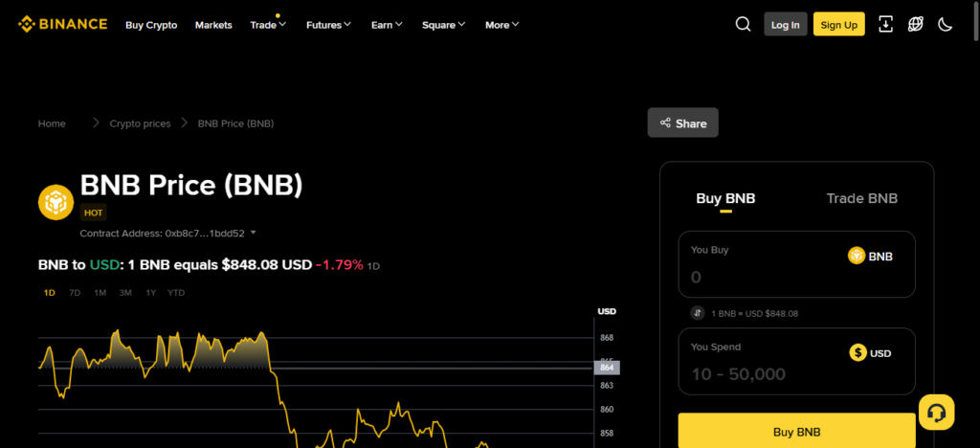Open Markets in navigation
This screenshot has height=448, width=980.
coord(213,25)
